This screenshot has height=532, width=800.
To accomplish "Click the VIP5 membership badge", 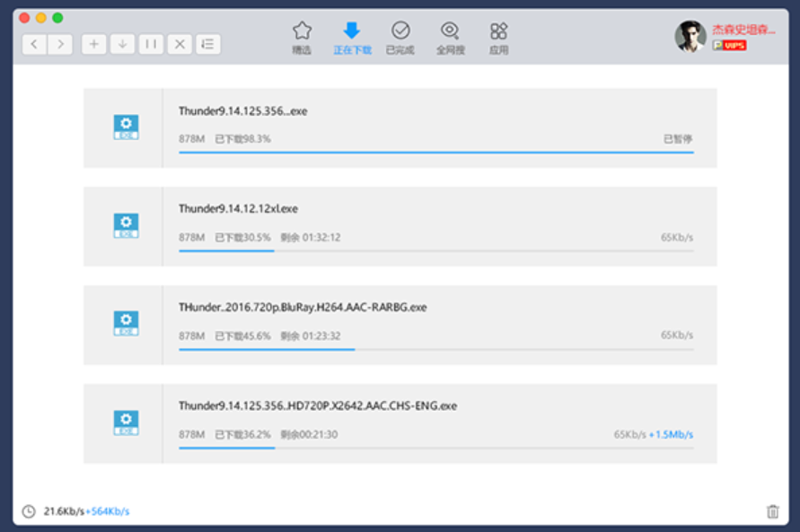I will [730, 46].
